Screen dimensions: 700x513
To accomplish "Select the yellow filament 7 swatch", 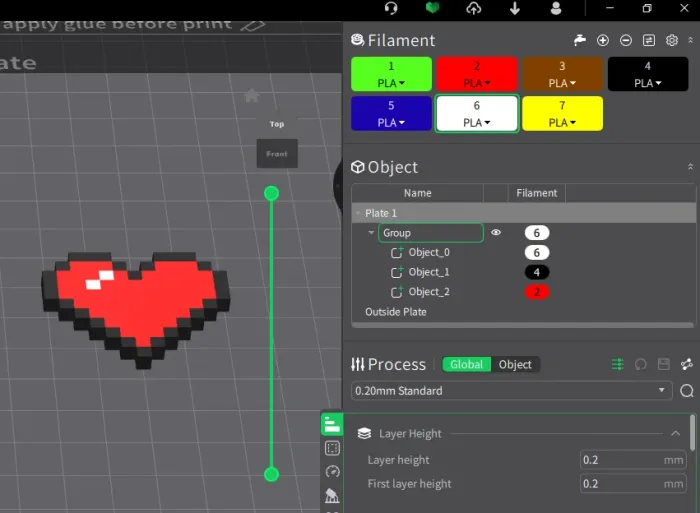I will point(562,114).
